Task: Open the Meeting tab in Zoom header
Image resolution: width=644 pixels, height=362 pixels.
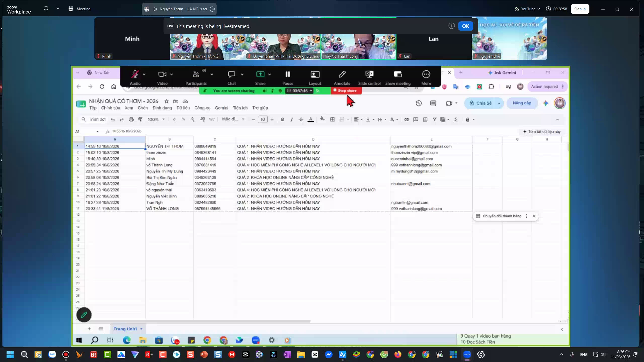Action: click(79, 9)
